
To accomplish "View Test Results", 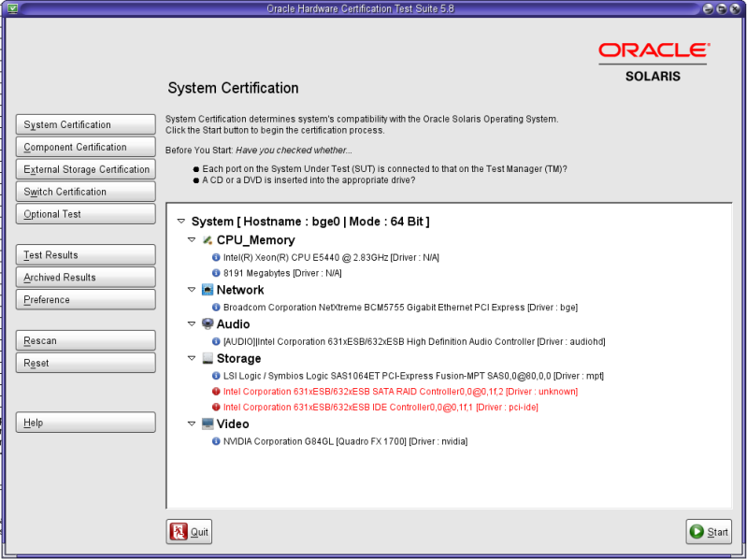I will 86,255.
